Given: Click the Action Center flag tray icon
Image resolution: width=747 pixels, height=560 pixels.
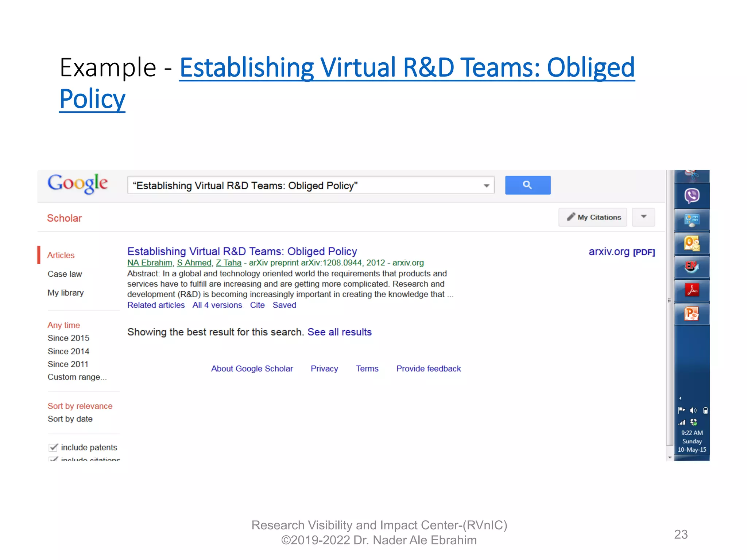Looking at the screenshot, I should 681,410.
